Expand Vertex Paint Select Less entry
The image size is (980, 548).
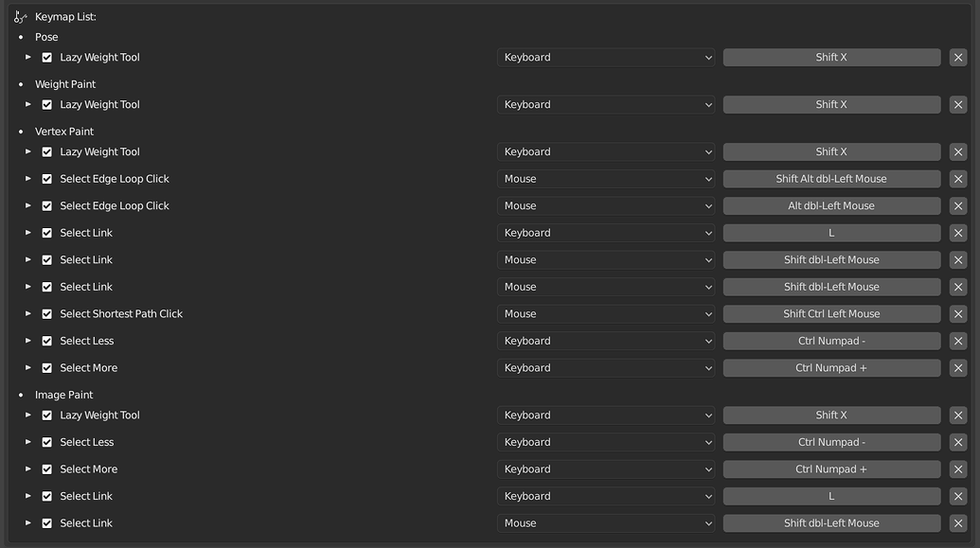(x=28, y=341)
